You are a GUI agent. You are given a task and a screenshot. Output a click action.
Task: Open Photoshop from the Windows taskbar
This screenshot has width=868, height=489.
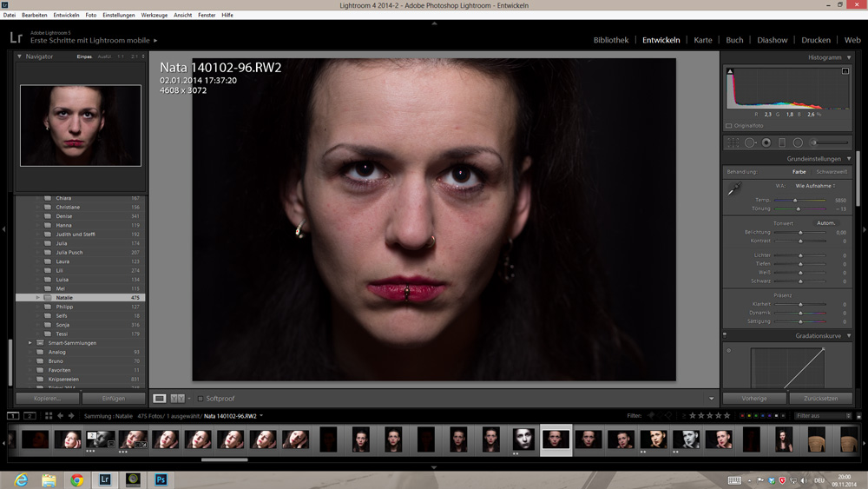click(x=161, y=479)
